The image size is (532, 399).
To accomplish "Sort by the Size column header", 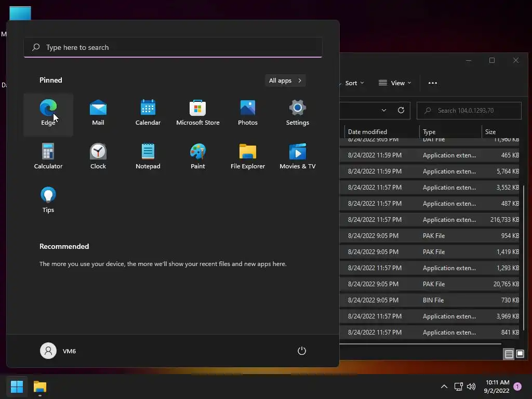I will [501, 131].
